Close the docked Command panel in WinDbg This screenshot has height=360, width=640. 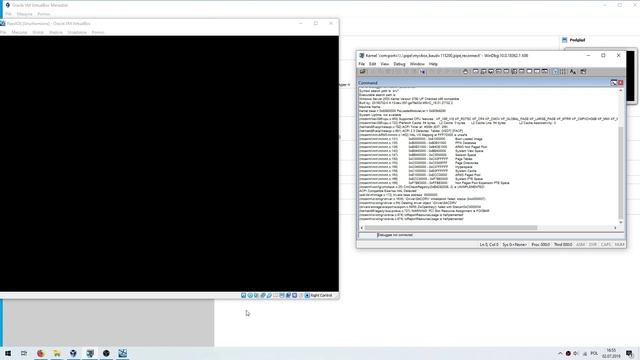(x=620, y=83)
